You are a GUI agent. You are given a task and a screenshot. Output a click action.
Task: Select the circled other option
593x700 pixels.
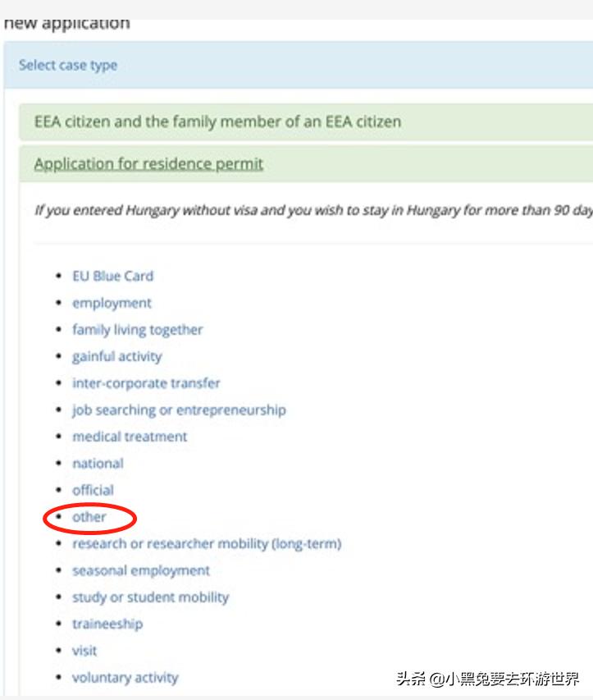(89, 518)
